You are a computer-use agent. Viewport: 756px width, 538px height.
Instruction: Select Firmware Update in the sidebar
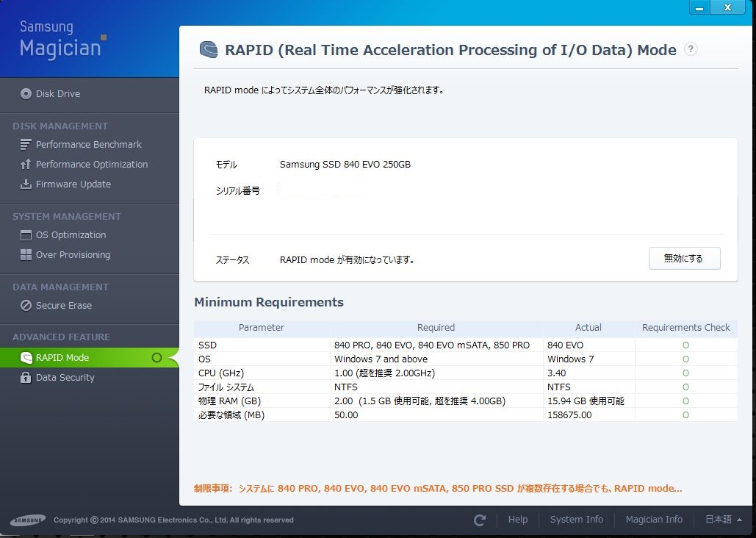[x=73, y=184]
